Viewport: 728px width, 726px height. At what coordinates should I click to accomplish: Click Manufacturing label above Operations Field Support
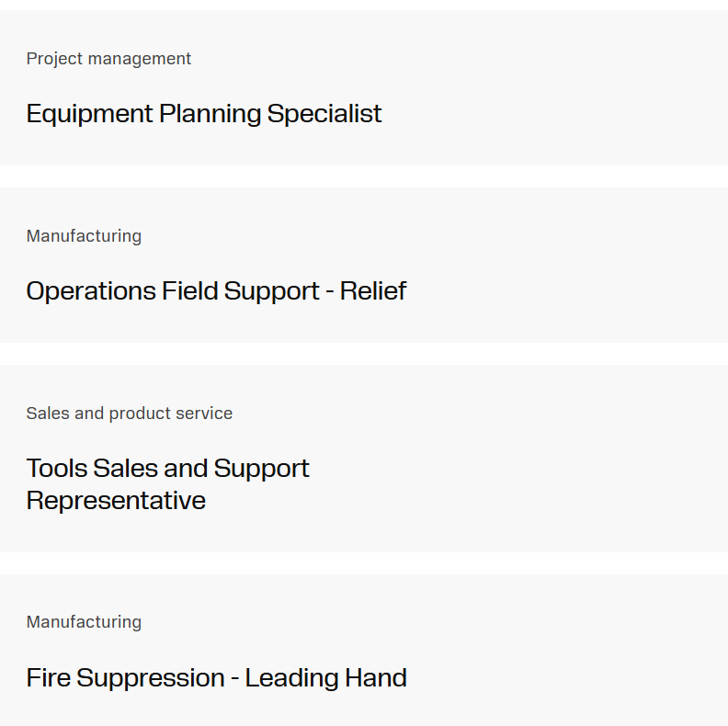[84, 236]
